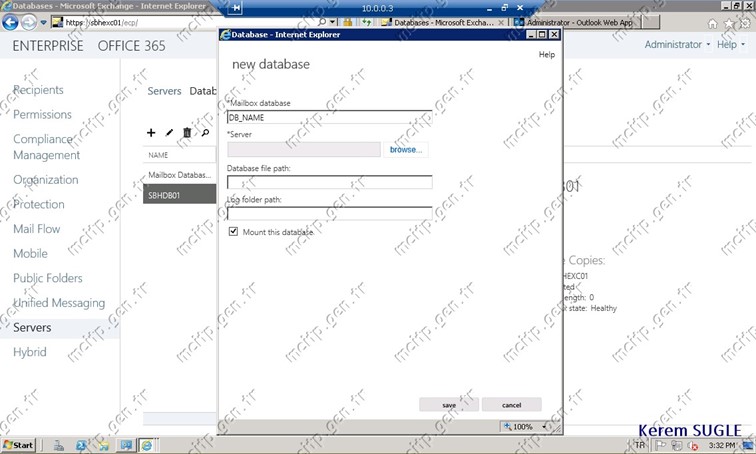Viewport: 756px width, 454px height.
Task: Go back with the browser Back arrow
Action: click(10, 22)
